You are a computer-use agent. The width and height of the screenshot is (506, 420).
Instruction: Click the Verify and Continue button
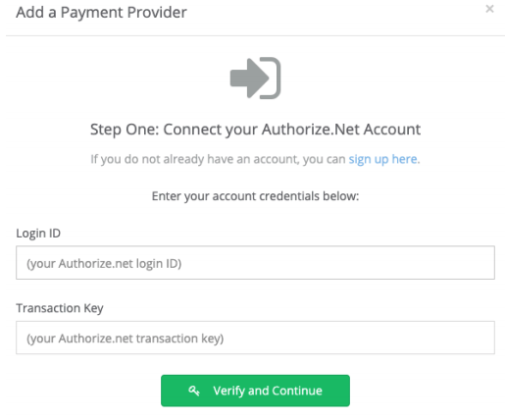click(x=255, y=391)
